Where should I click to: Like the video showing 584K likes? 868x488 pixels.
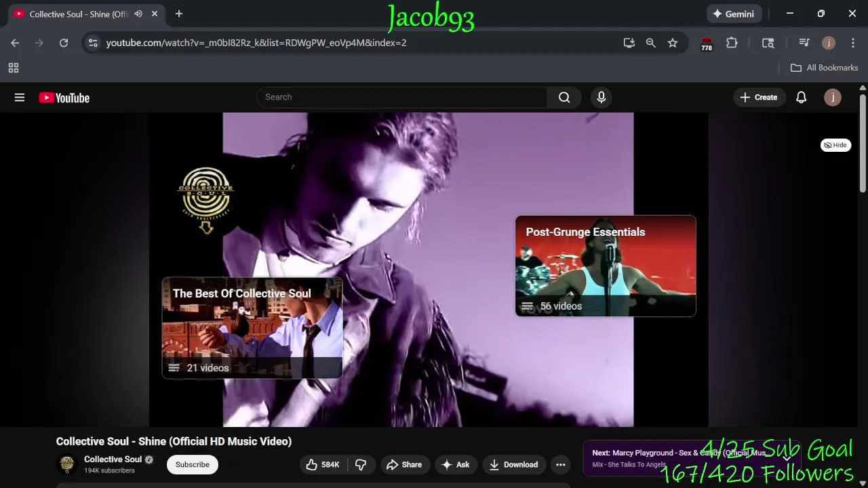[x=323, y=464]
